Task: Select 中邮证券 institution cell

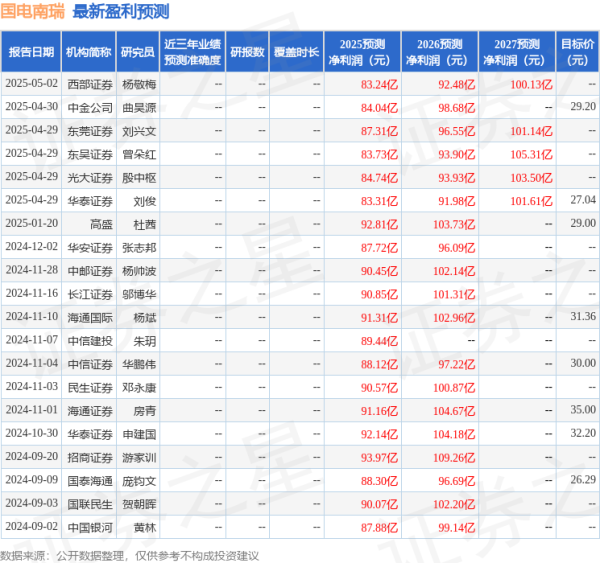Action: (x=90, y=271)
